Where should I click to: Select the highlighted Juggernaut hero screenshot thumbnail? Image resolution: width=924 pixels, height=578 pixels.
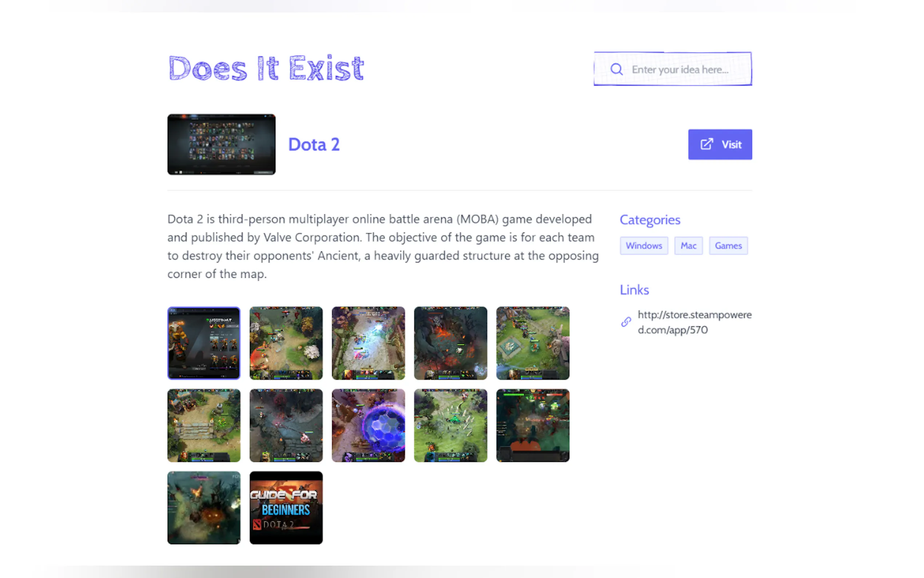click(204, 343)
